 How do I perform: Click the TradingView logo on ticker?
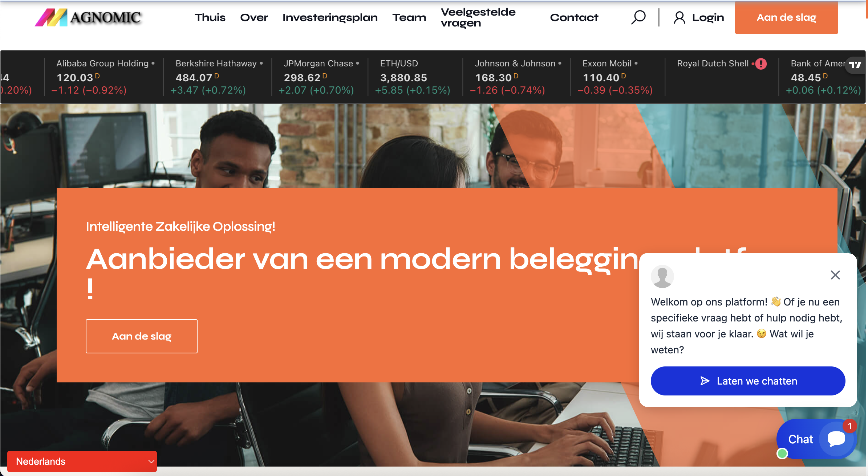tap(855, 65)
